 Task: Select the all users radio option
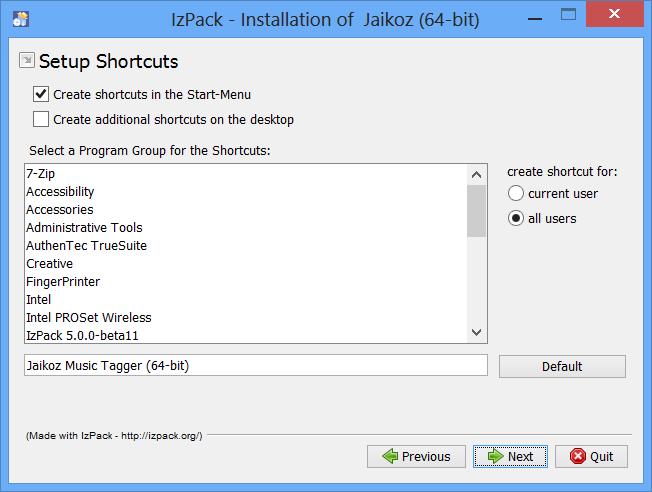pyautogui.click(x=516, y=218)
